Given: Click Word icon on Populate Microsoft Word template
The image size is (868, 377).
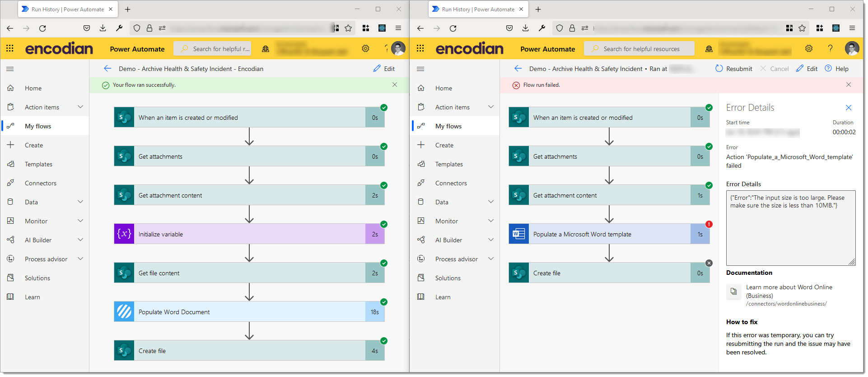Looking at the screenshot, I should pyautogui.click(x=519, y=234).
